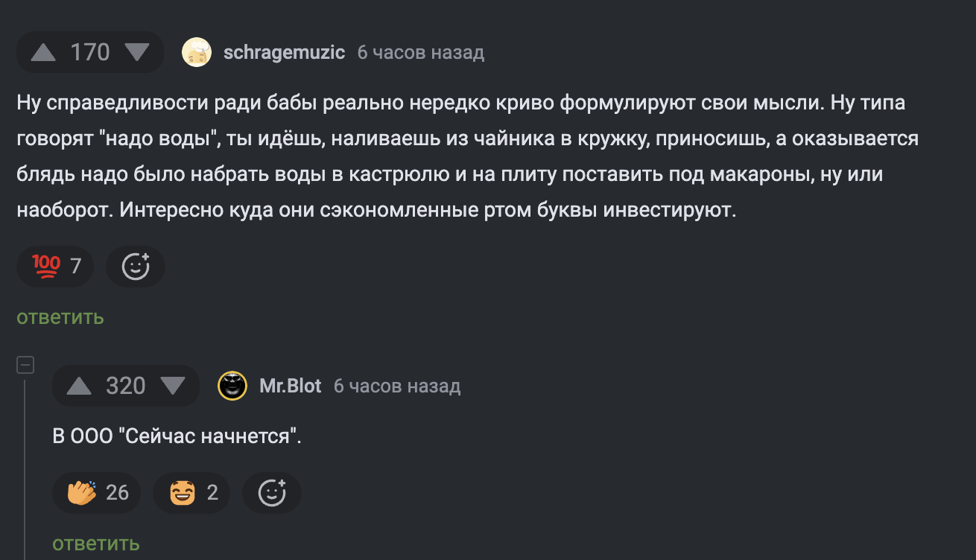
Task: Upvote the schragemuzic comment
Action: point(44,52)
